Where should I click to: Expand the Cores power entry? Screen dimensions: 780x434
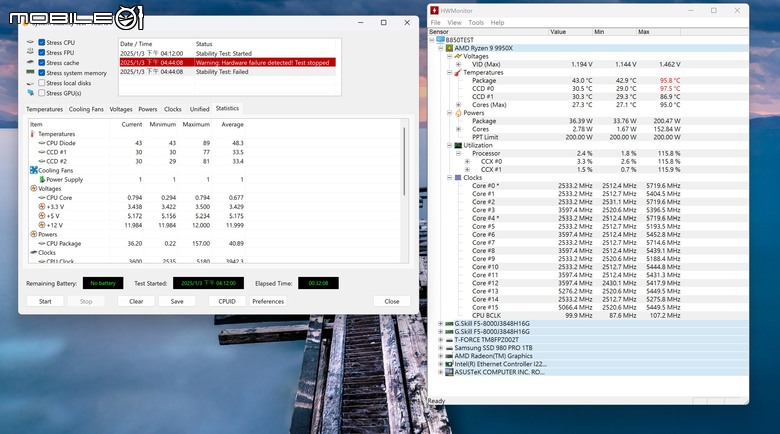click(458, 129)
